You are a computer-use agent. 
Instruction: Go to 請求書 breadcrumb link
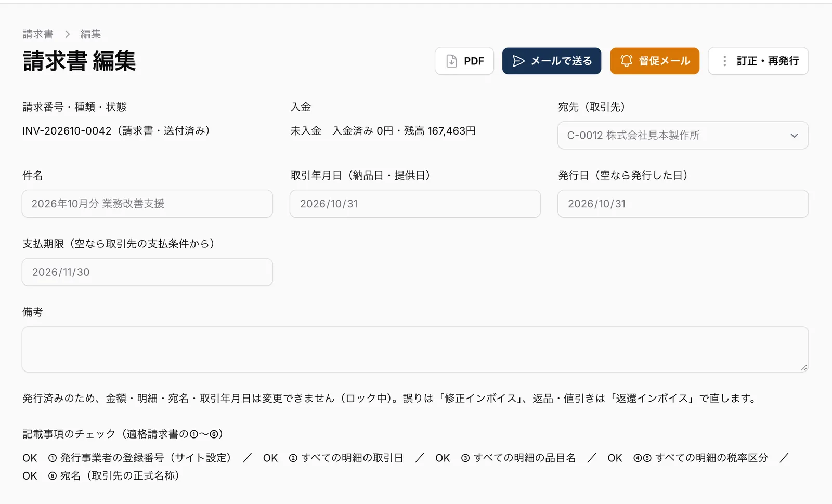pyautogui.click(x=38, y=34)
